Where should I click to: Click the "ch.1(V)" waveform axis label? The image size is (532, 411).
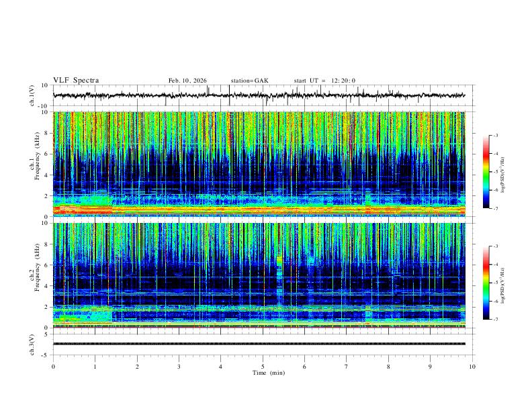pyautogui.click(x=32, y=95)
